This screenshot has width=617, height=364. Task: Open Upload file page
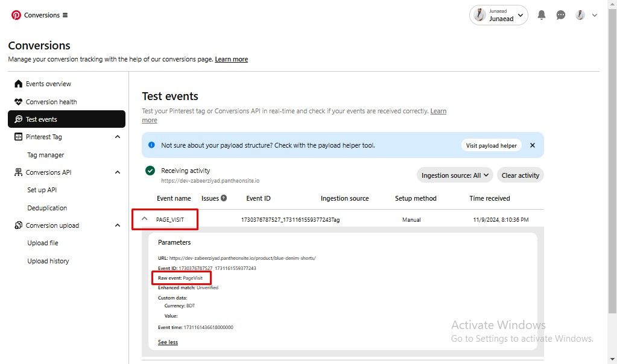[43, 243]
